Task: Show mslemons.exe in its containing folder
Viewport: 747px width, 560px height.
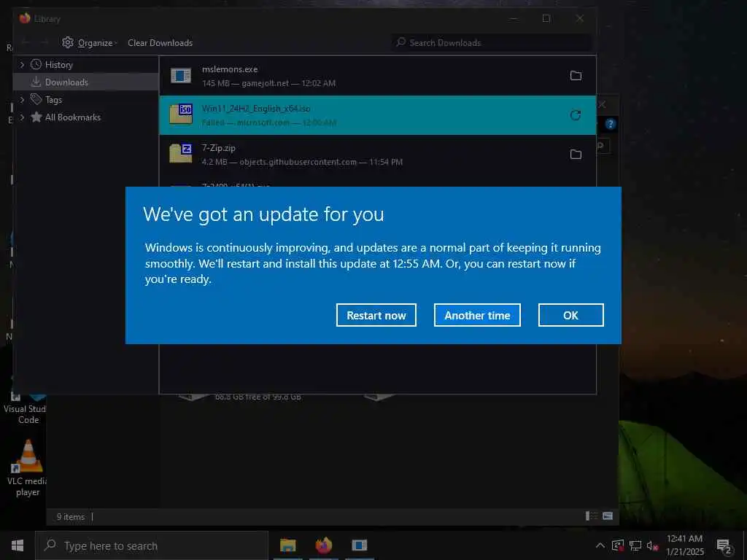Action: click(x=576, y=76)
